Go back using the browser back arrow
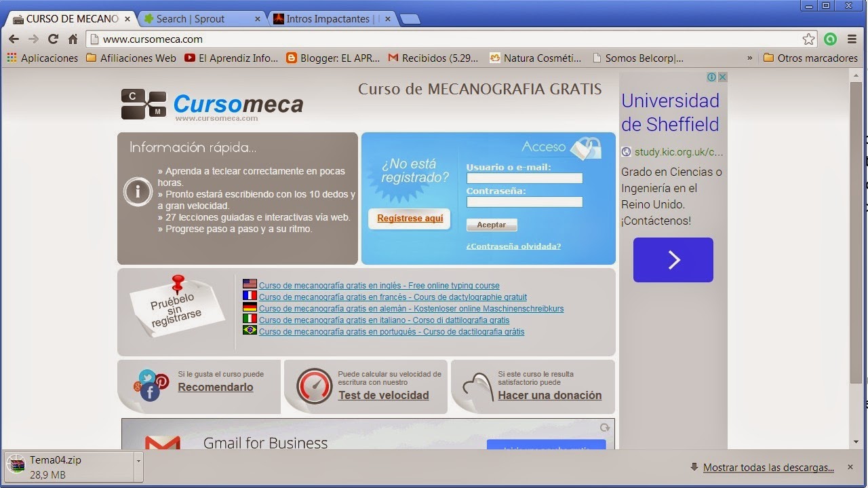 click(14, 39)
